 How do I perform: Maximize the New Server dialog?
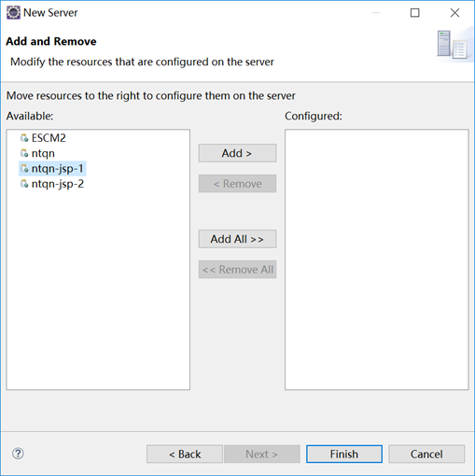click(414, 13)
